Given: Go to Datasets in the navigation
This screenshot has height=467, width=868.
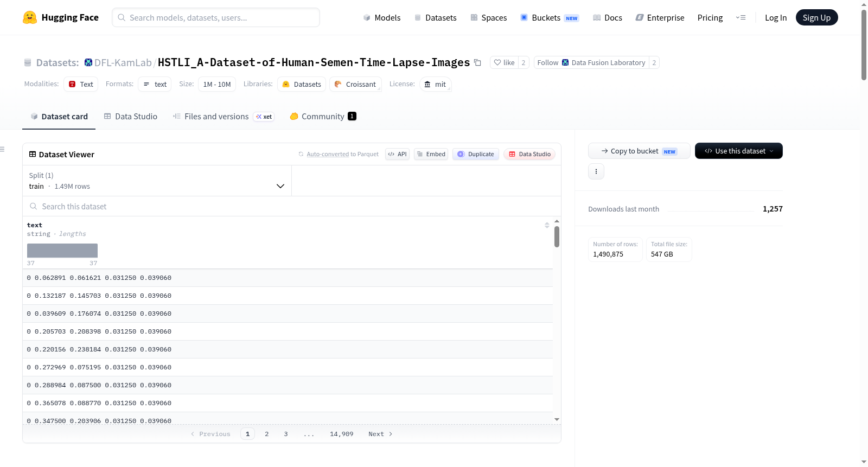Looking at the screenshot, I should (435, 18).
